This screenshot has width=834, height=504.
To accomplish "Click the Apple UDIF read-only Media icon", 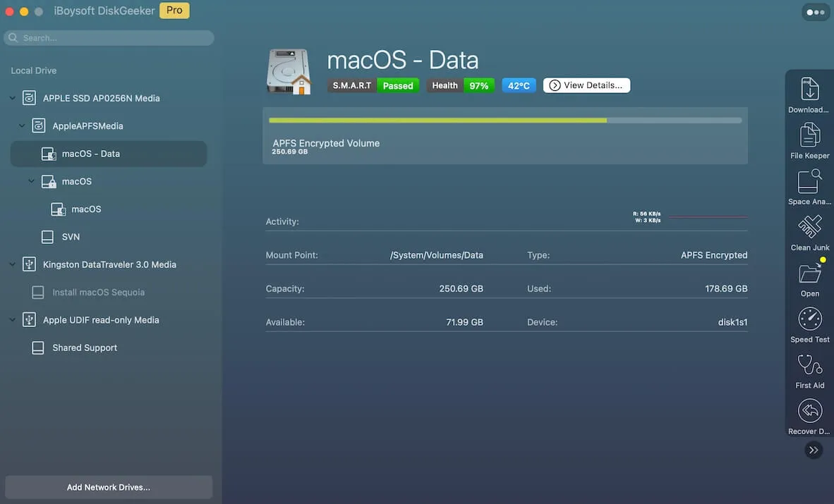I will 29,320.
